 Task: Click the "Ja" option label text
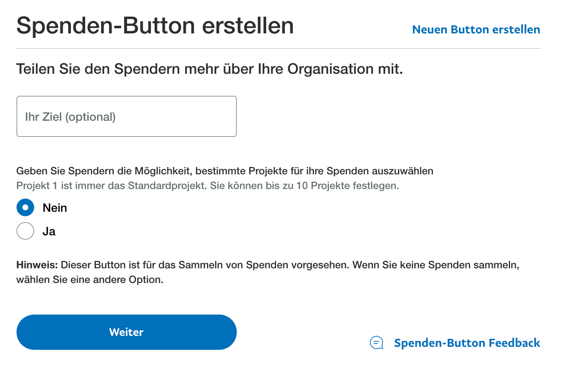(x=49, y=232)
